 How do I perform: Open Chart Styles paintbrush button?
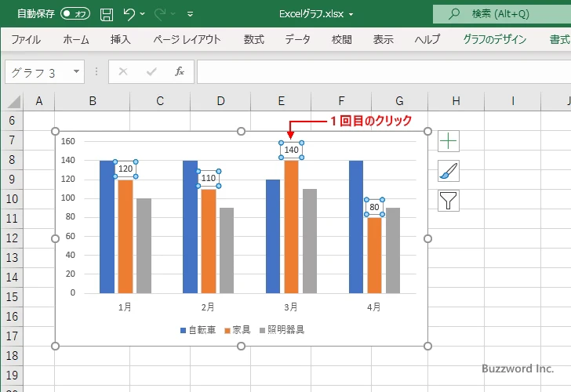click(448, 171)
